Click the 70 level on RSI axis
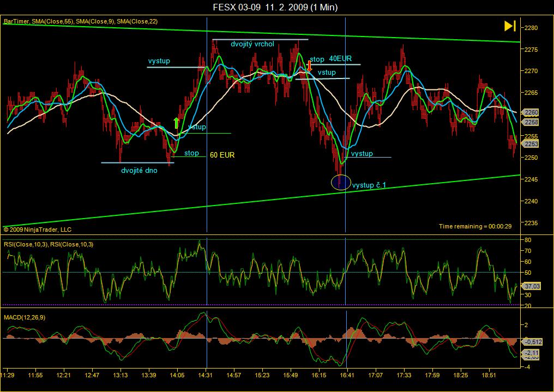The width and height of the screenshot is (554, 392). [528, 251]
